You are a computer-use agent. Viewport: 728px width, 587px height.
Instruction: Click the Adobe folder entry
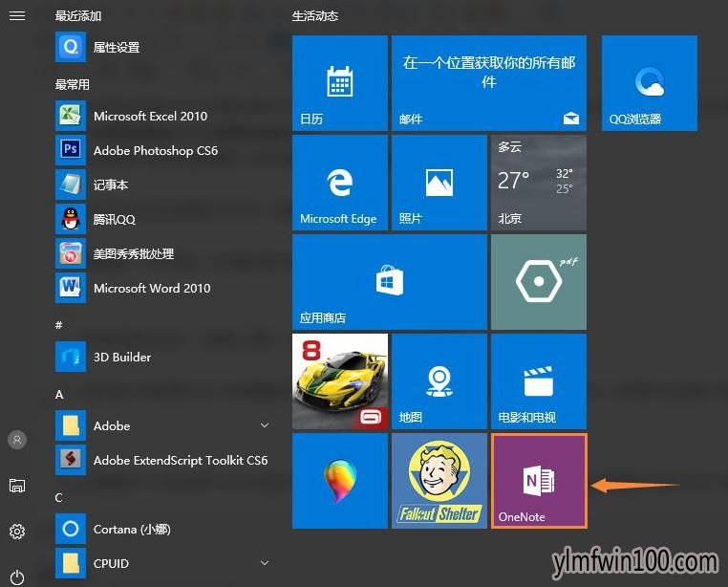click(x=162, y=425)
